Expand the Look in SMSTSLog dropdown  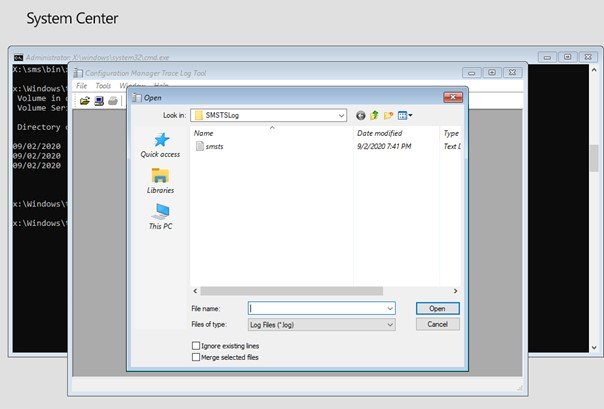point(341,116)
